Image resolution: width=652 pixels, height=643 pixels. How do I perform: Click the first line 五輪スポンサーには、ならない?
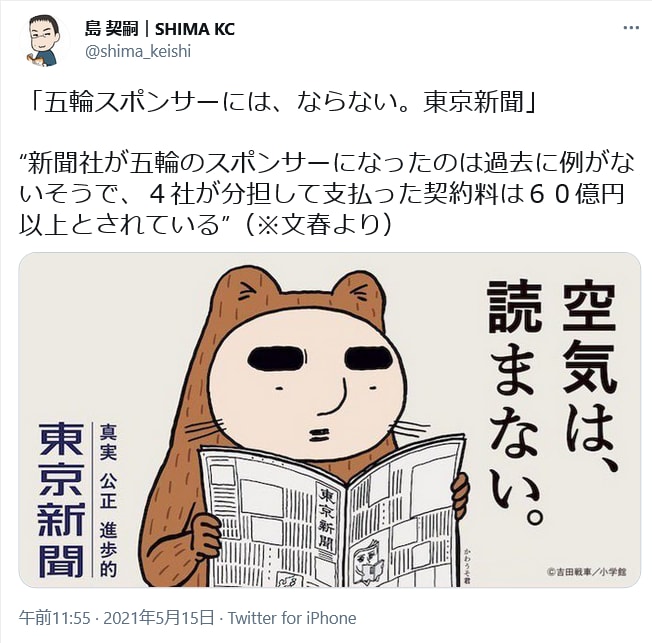click(x=284, y=102)
